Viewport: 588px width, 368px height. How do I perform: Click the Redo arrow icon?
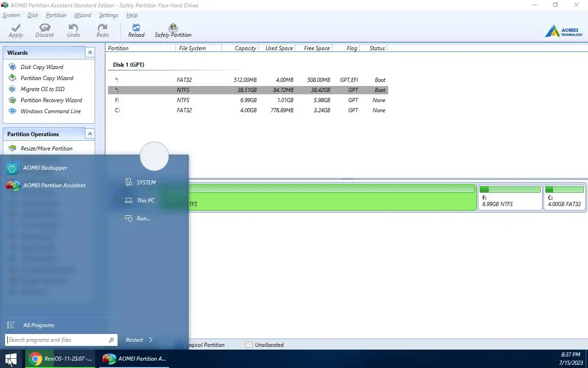(x=102, y=28)
